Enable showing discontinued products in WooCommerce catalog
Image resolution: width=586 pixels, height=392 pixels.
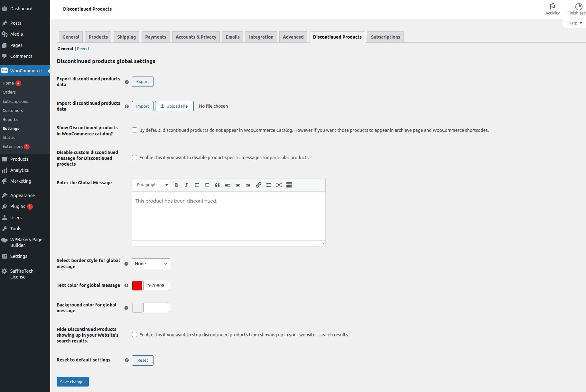point(135,130)
